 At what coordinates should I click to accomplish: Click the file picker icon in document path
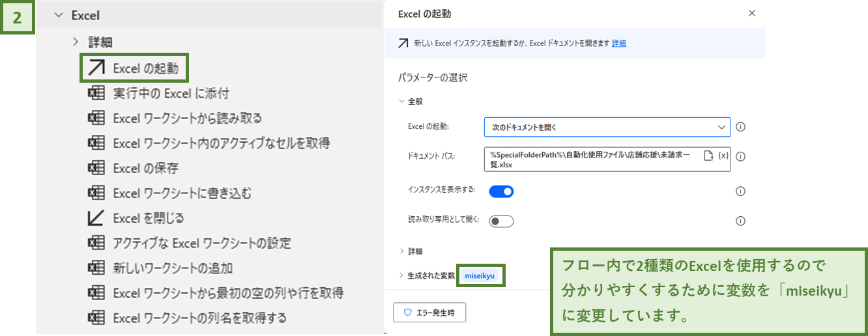pos(709,155)
